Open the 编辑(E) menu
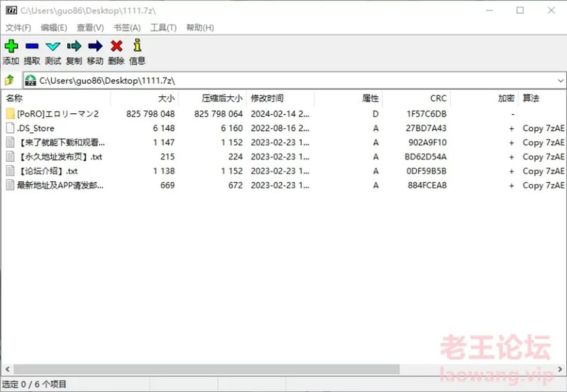 pyautogui.click(x=54, y=28)
